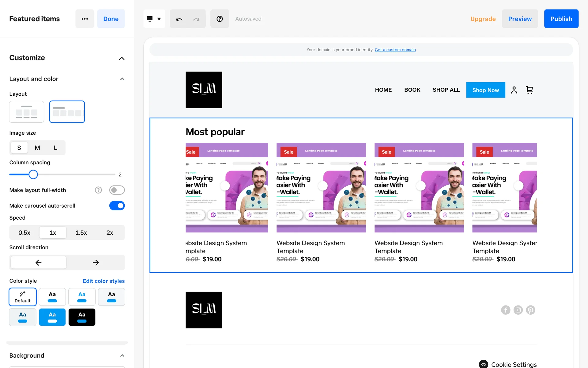Turn off Make carousel auto-scroll
This screenshot has width=588, height=368.
pos(117,206)
